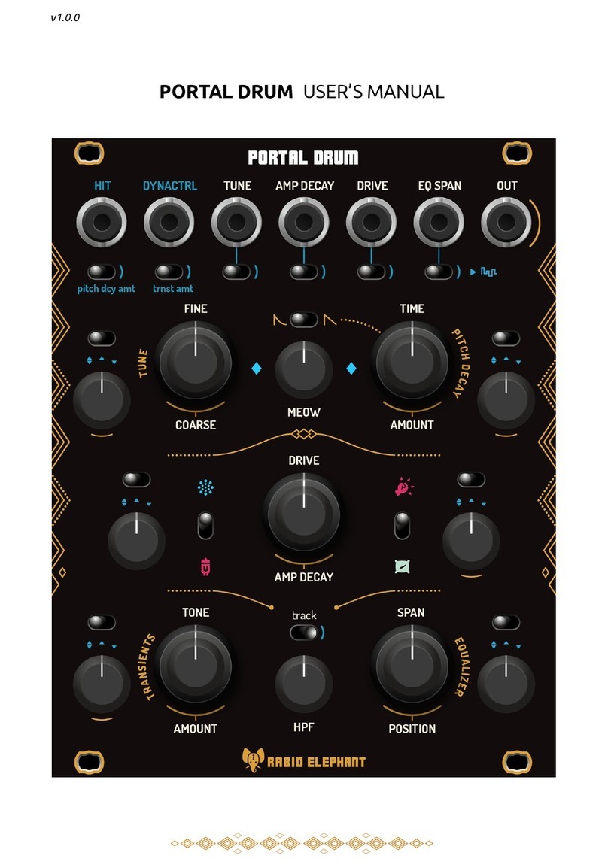Click the AMP DECAY input jack

(304, 222)
